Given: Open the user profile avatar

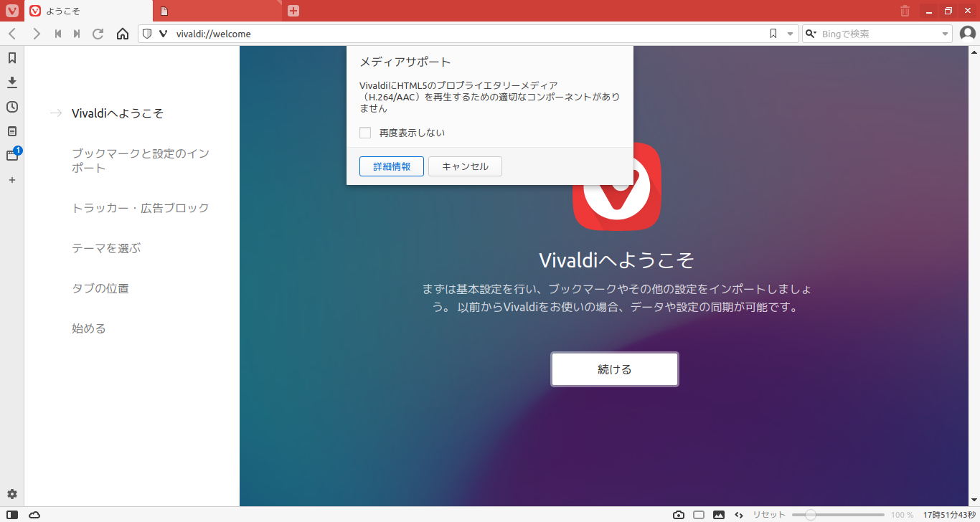Looking at the screenshot, I should (x=968, y=34).
